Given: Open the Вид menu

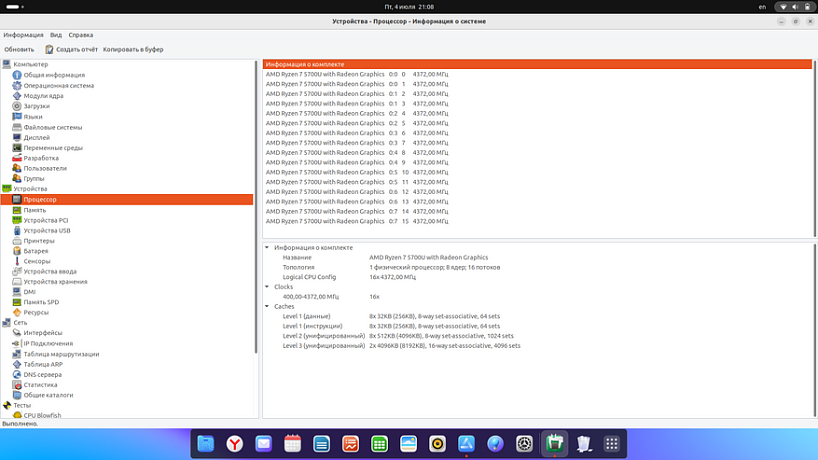Looking at the screenshot, I should (x=56, y=35).
